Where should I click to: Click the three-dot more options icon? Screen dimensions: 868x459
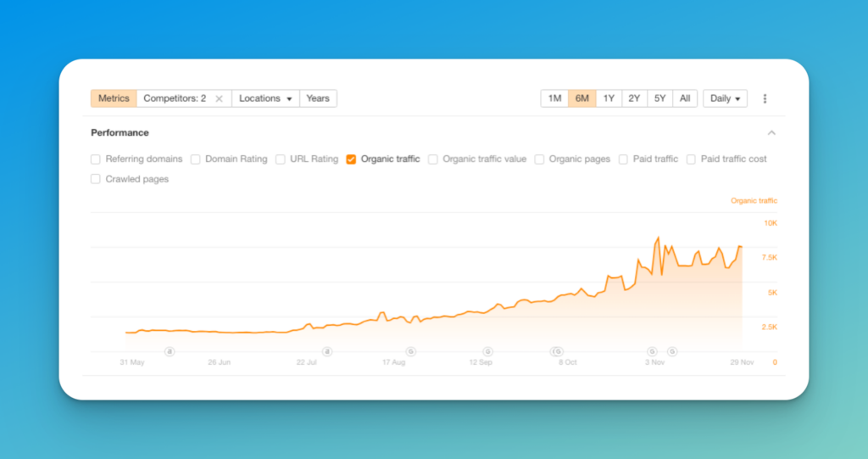click(x=765, y=98)
